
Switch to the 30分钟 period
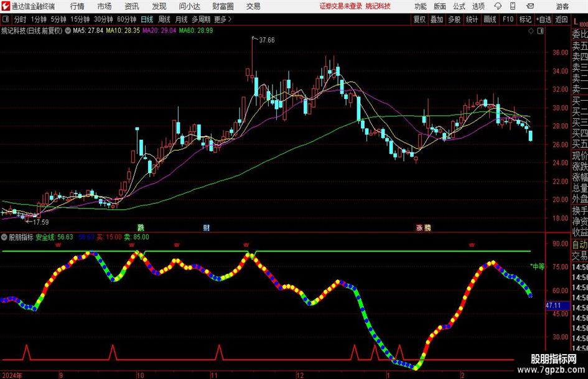[x=103, y=19]
